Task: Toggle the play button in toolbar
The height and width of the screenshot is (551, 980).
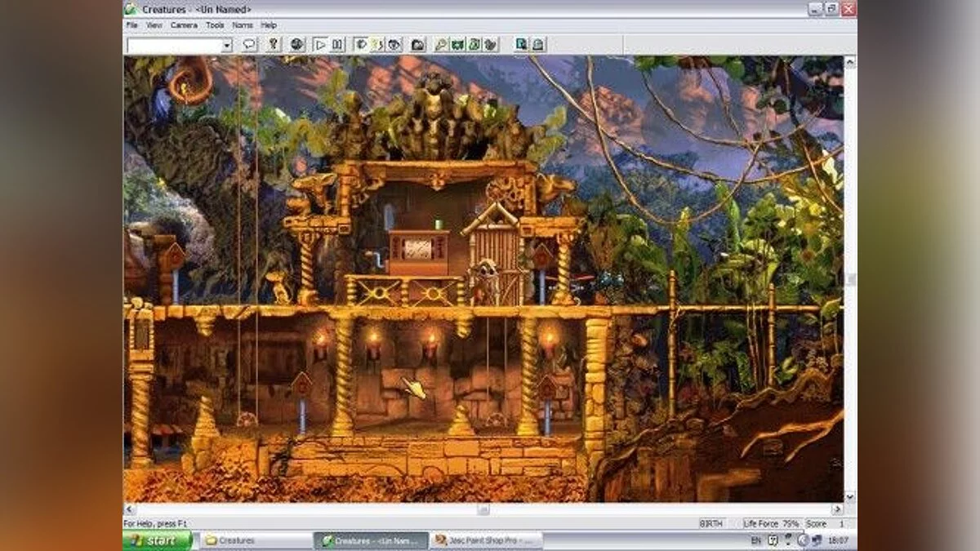Action: click(321, 45)
